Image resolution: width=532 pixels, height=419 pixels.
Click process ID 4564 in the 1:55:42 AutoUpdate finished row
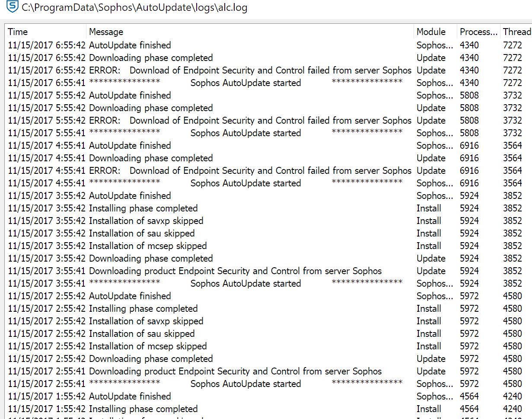coord(469,396)
